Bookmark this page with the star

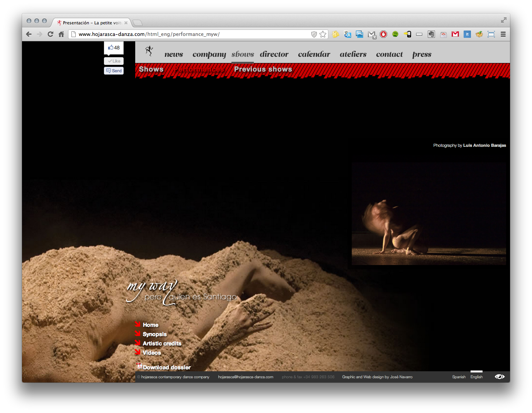(x=323, y=34)
